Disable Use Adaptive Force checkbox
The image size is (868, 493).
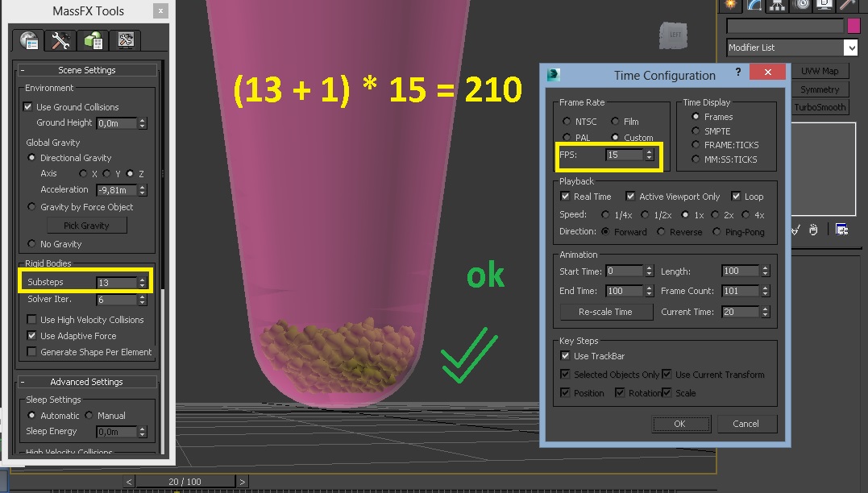tap(32, 335)
